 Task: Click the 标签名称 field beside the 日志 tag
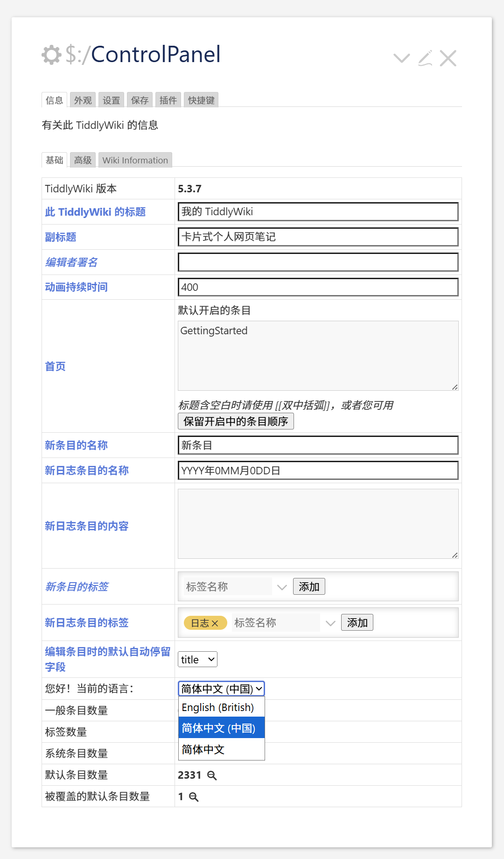click(x=276, y=622)
